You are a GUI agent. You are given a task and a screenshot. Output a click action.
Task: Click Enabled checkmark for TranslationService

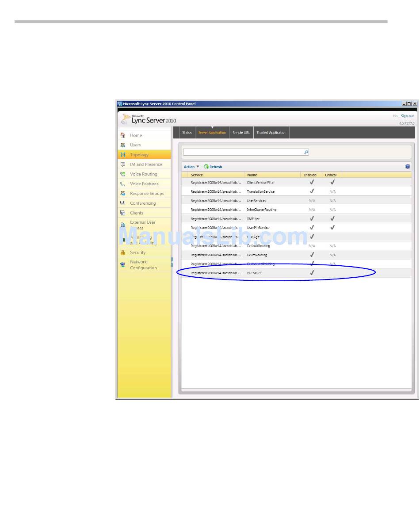(312, 191)
